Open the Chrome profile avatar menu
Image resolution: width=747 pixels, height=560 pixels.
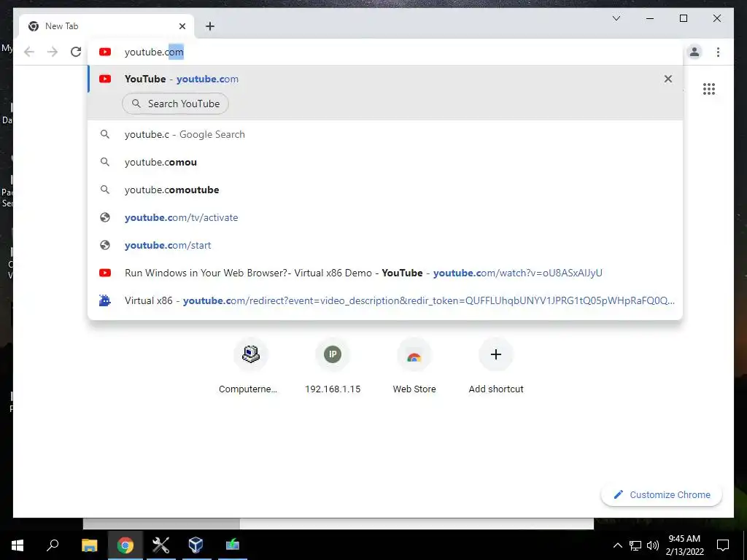coord(694,52)
